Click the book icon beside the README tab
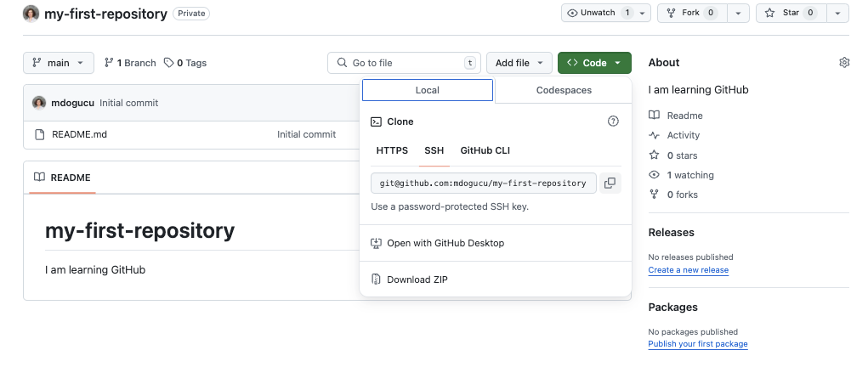Screen dimensions: 868x367 [x=39, y=178]
